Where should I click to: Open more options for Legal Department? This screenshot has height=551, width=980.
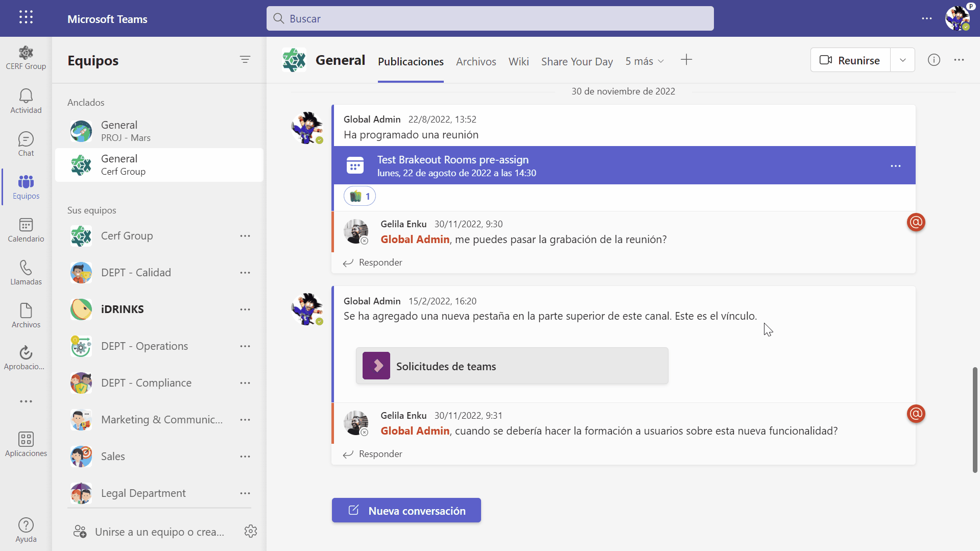point(245,493)
